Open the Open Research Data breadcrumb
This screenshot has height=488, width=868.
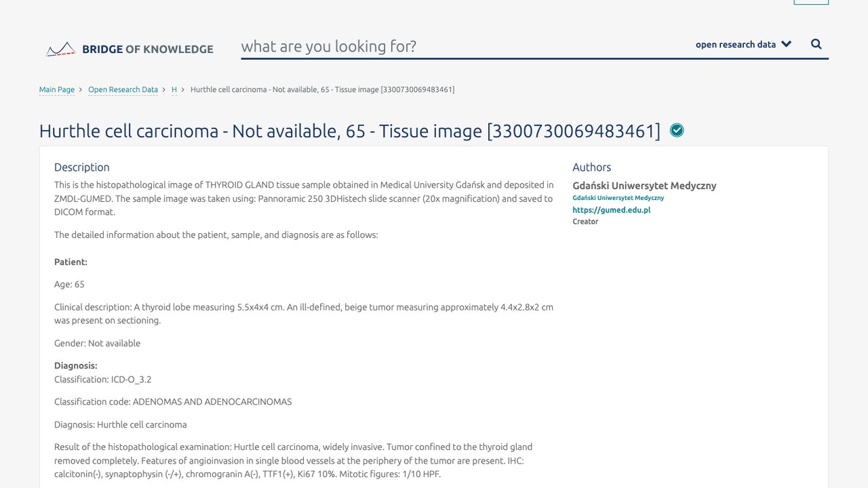coord(123,89)
